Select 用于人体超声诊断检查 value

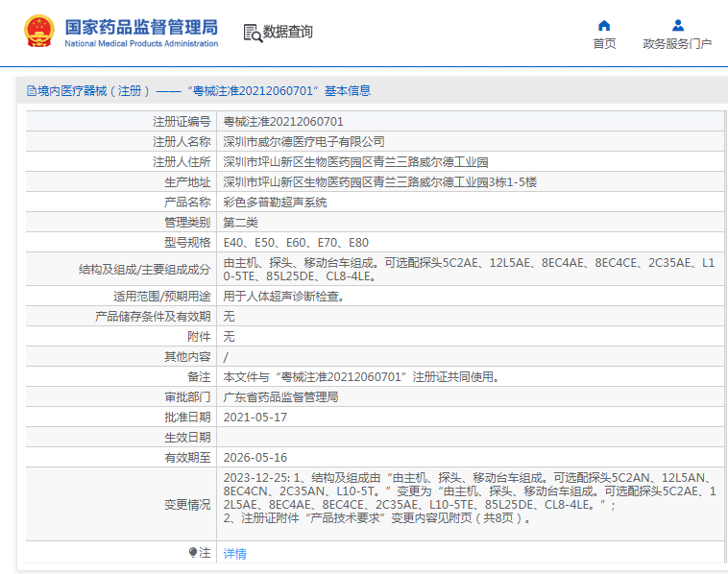[x=283, y=296]
